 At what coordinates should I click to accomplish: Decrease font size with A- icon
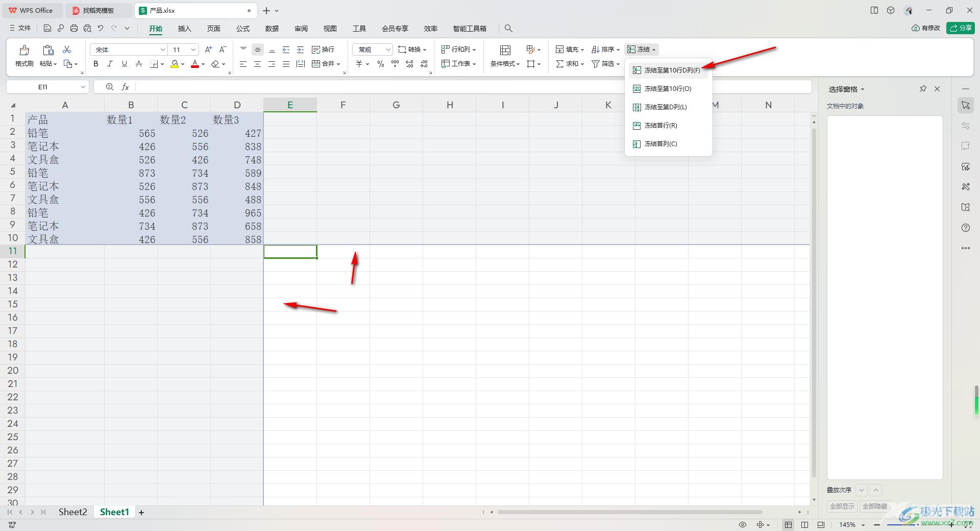click(x=223, y=50)
